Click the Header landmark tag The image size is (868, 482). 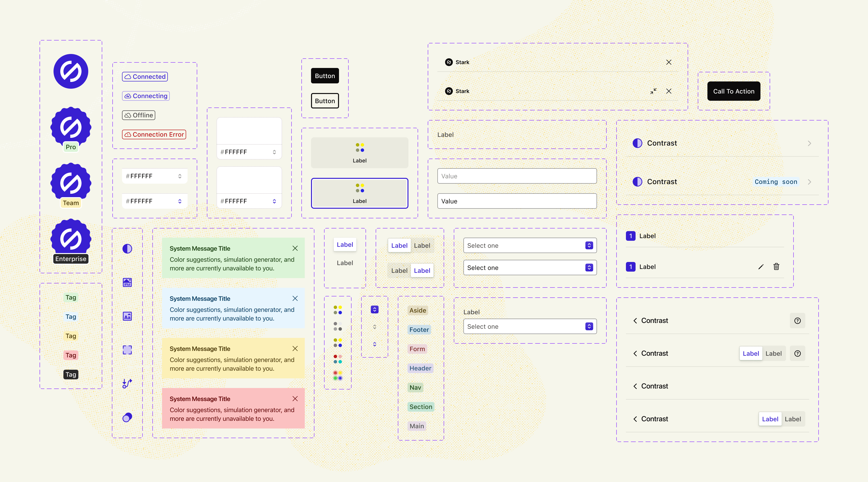pyautogui.click(x=420, y=368)
